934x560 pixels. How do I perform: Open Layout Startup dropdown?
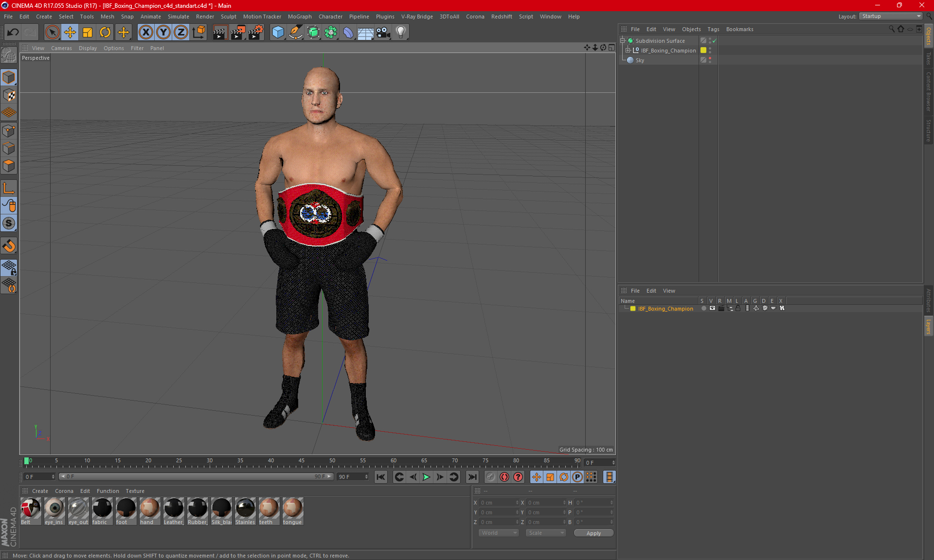pyautogui.click(x=891, y=16)
